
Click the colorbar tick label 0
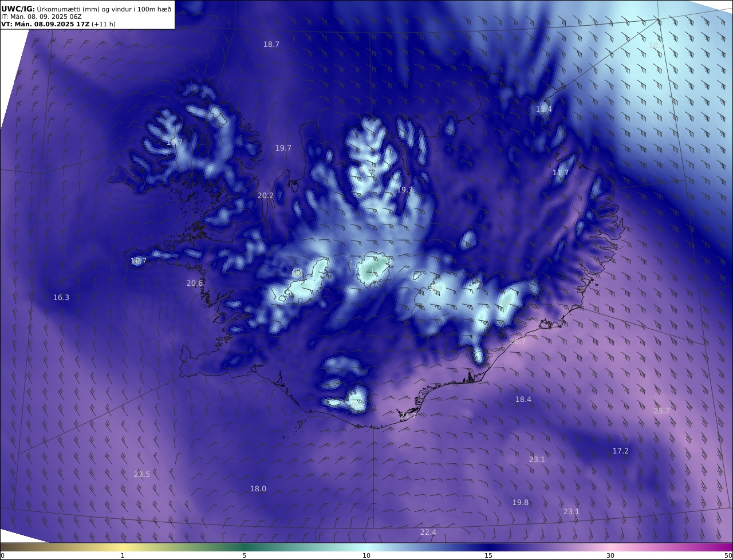coord(2,555)
